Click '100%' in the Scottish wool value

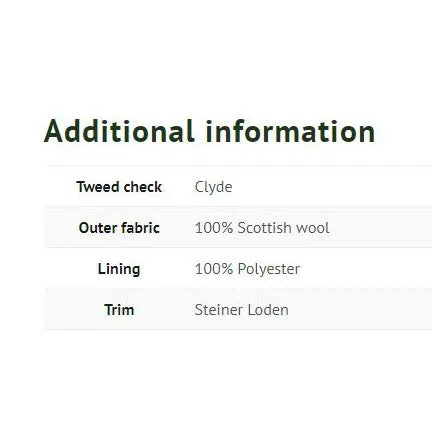pos(214,228)
